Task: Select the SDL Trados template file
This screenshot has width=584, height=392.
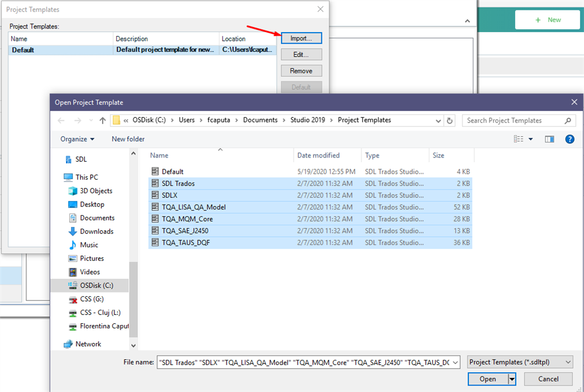Action: 310,183
